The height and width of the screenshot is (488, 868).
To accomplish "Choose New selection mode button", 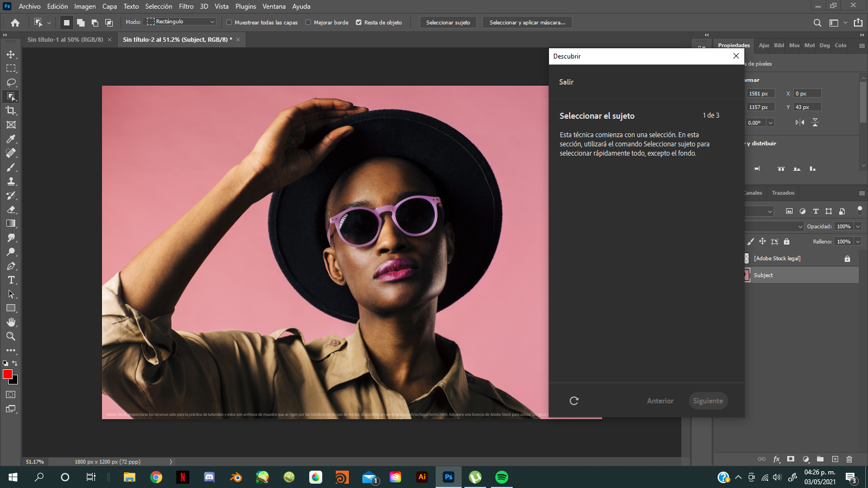I will (67, 23).
